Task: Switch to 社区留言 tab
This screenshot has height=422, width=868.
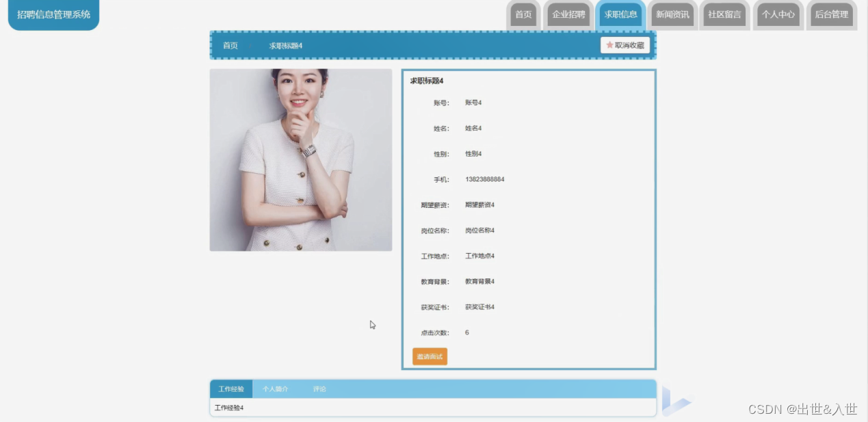Action: [724, 14]
